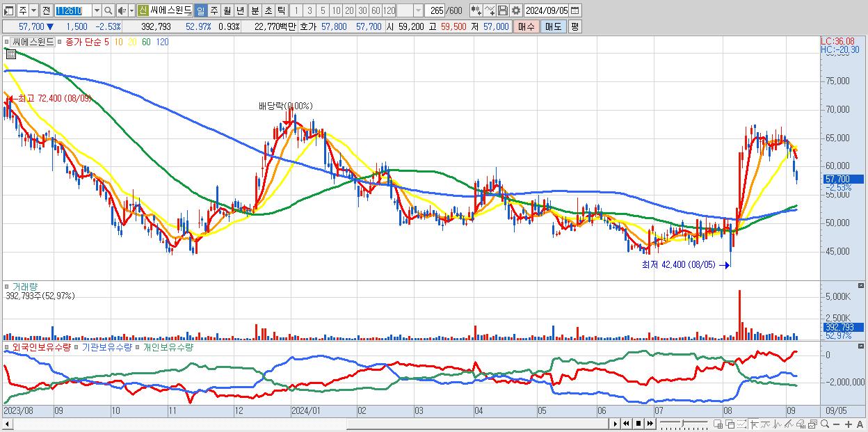
Task: Click the candle count field showing 265
Action: (x=435, y=10)
